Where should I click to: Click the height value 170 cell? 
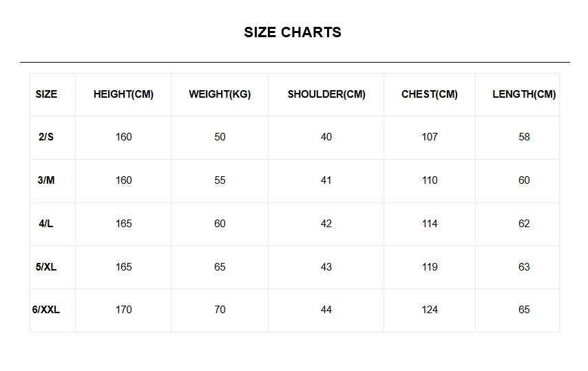(124, 310)
